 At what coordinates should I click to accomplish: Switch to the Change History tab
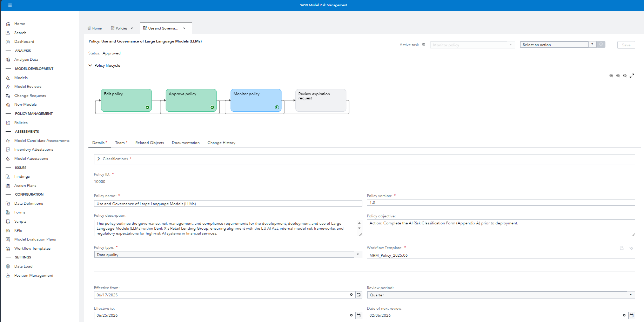pyautogui.click(x=221, y=143)
